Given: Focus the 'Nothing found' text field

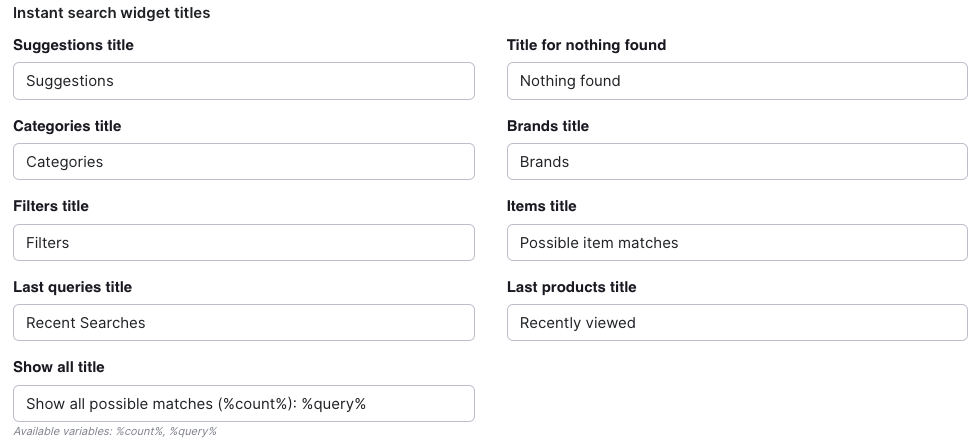Looking at the screenshot, I should click(737, 81).
